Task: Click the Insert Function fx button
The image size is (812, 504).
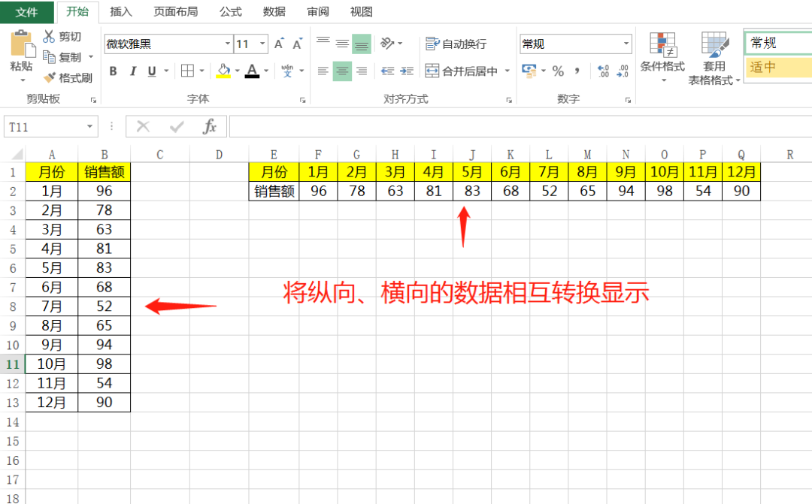Action: [x=209, y=127]
